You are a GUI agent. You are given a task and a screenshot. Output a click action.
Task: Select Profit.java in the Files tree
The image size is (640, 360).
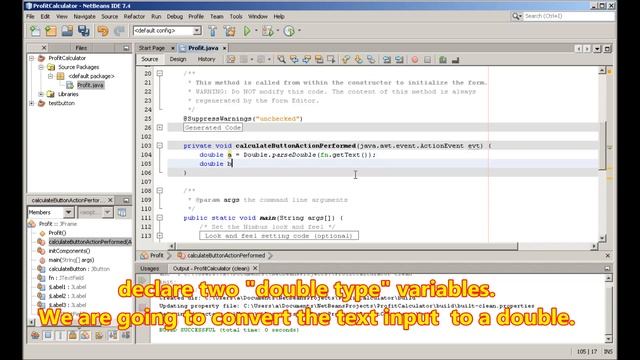click(90, 85)
